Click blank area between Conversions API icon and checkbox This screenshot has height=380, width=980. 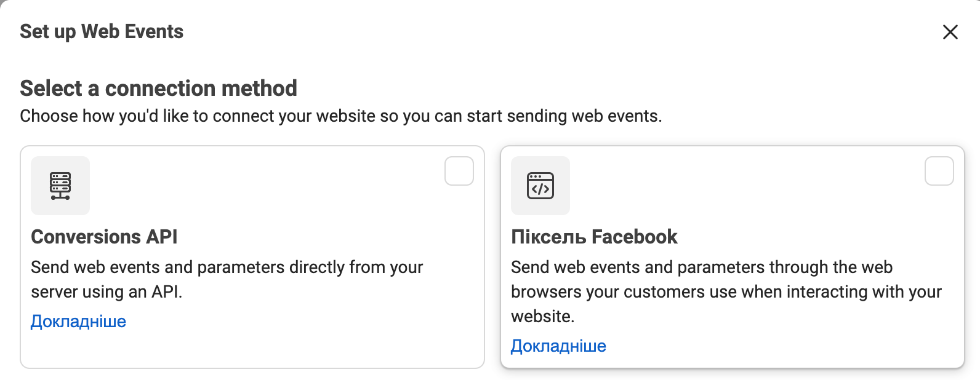pos(265,184)
